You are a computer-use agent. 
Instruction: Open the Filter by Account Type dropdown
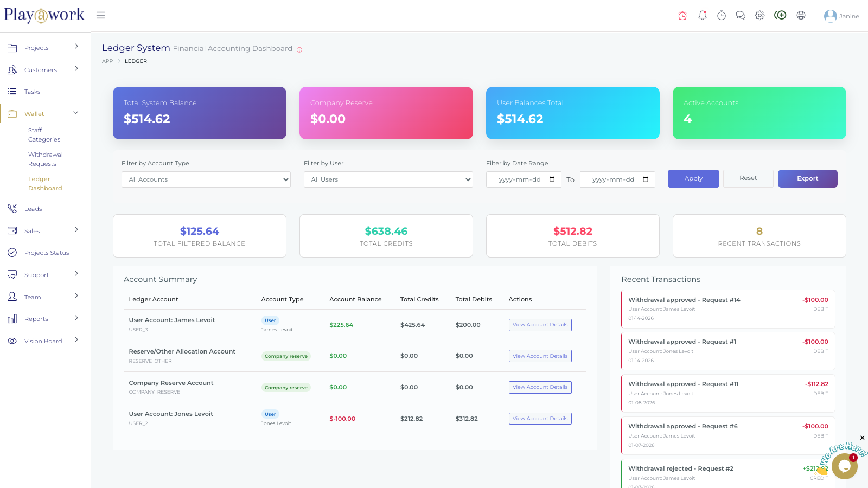[206, 179]
